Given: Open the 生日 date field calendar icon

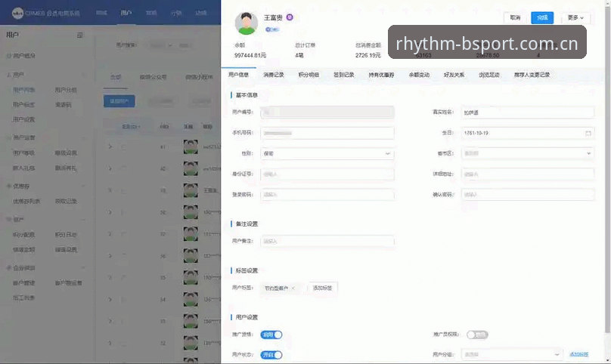Looking at the screenshot, I should tap(588, 133).
